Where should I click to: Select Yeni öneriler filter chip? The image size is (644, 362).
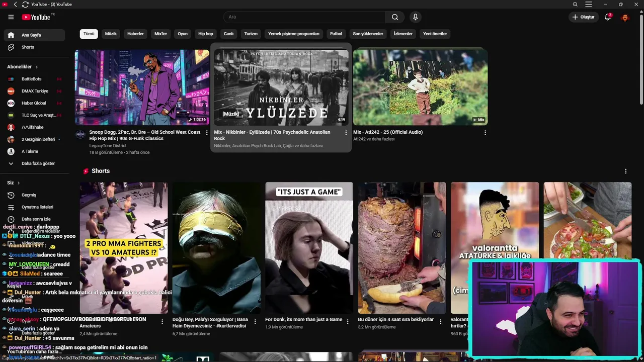coord(435,34)
